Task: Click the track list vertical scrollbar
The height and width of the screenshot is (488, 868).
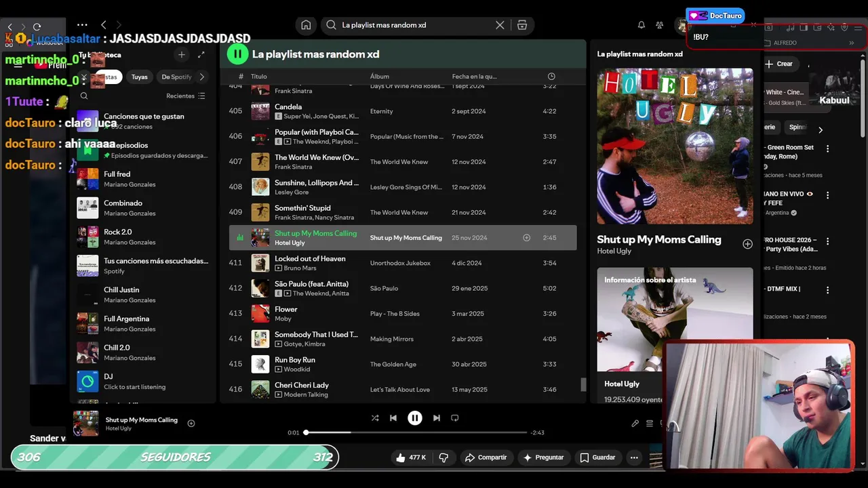Action: [583, 384]
